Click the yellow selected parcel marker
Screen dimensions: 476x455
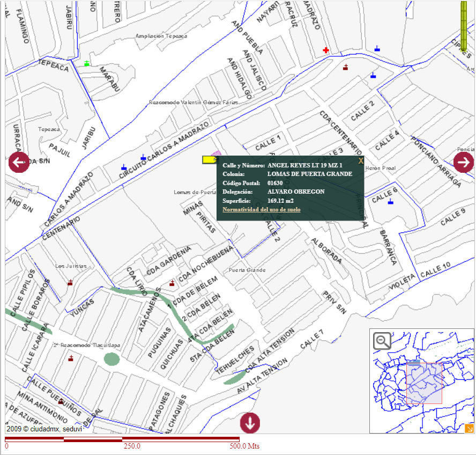[x=210, y=160]
